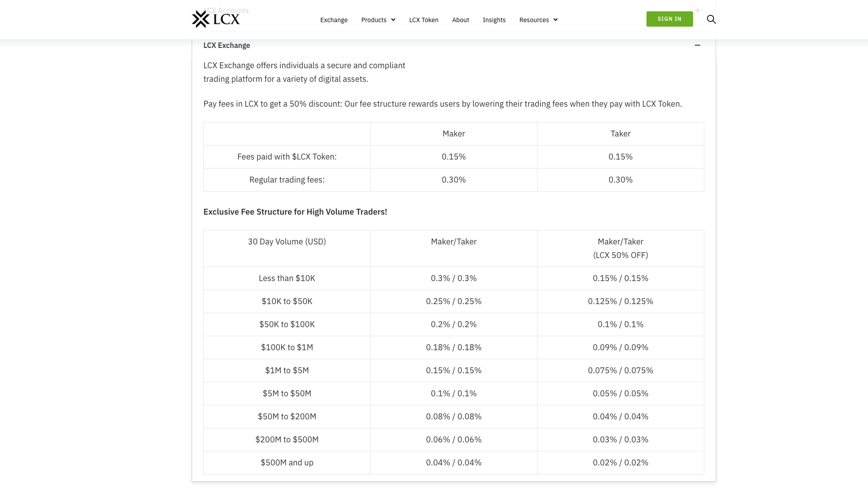Open the search magnifier icon
Viewport: 868px width, 488px height.
[x=711, y=19]
